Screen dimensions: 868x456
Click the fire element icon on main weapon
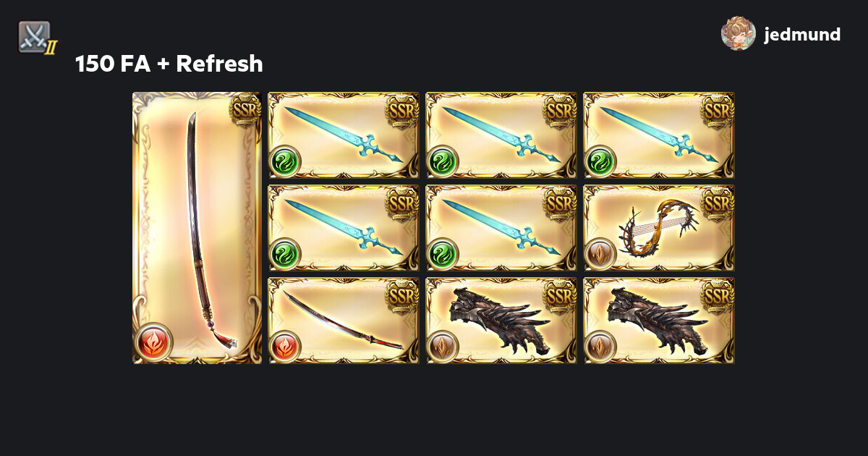point(153,342)
